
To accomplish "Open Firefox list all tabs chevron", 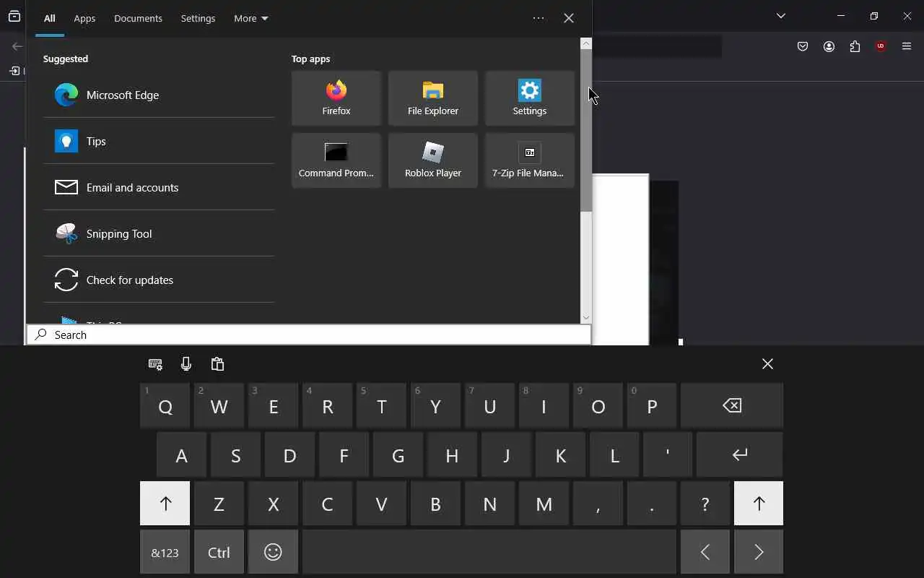I will point(780,16).
